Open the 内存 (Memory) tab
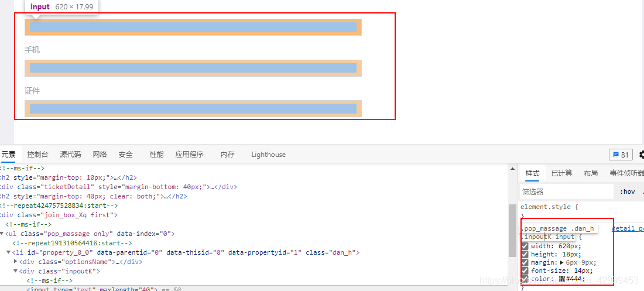 click(x=227, y=155)
